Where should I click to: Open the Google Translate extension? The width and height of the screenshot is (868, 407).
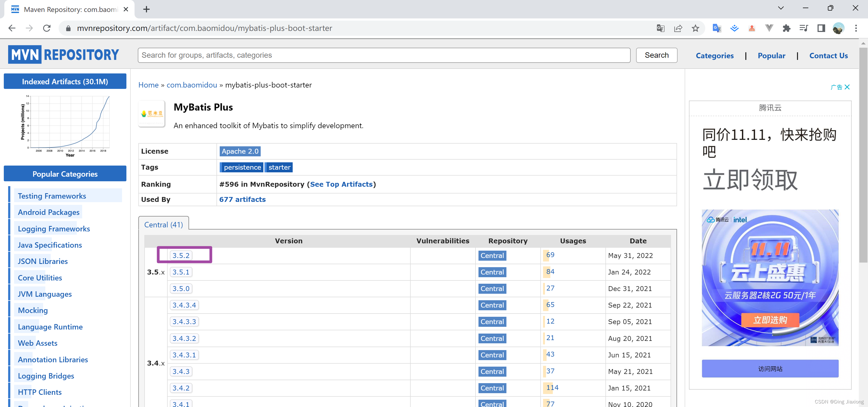pos(716,28)
